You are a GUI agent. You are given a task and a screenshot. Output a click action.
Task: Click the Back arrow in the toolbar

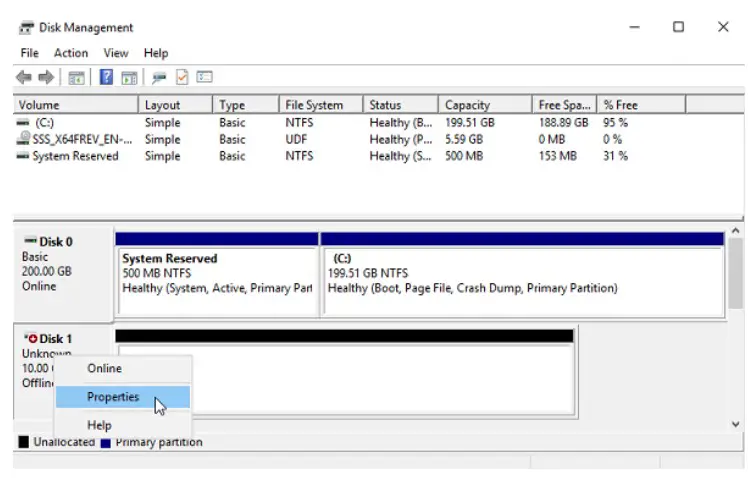pyautogui.click(x=23, y=77)
